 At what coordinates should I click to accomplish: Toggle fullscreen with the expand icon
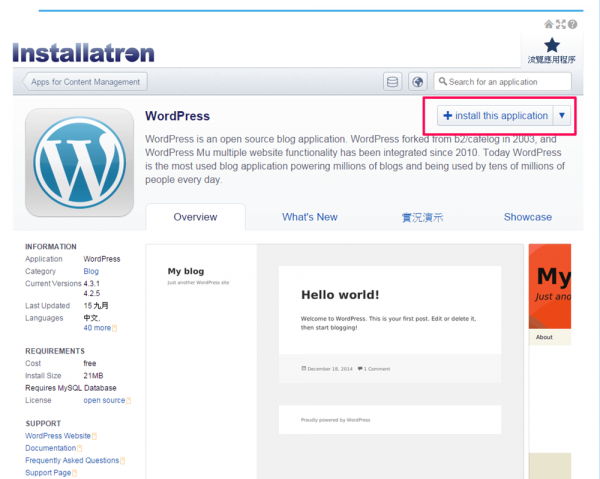561,24
